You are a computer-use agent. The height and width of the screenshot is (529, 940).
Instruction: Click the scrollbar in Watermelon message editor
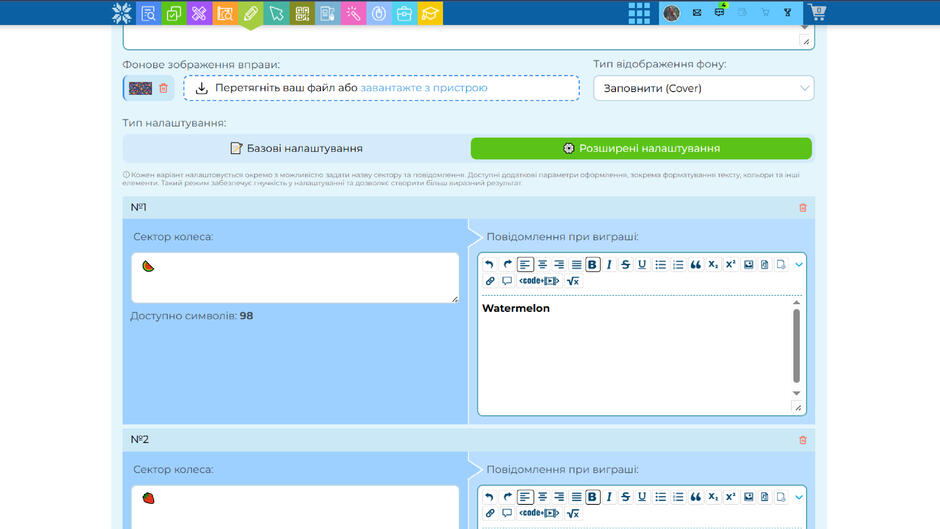click(796, 347)
